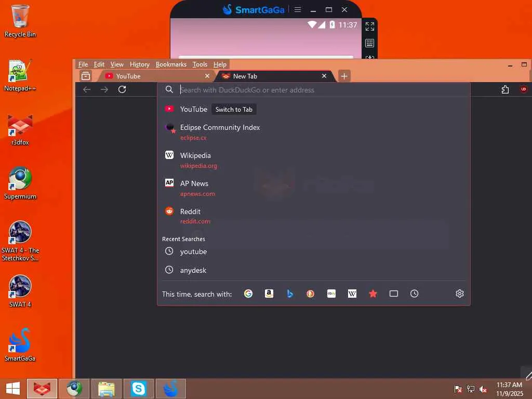The height and width of the screenshot is (399, 532).
Task: Click the address bar search field
Action: click(x=314, y=89)
